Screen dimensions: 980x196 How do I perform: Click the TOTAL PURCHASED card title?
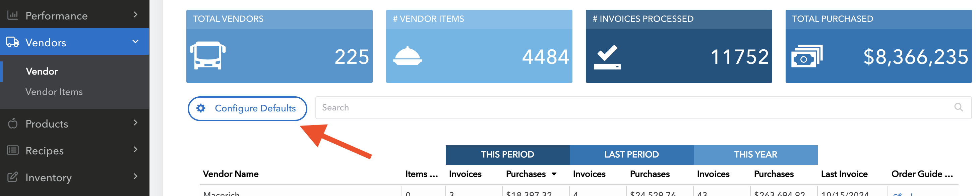(x=833, y=19)
